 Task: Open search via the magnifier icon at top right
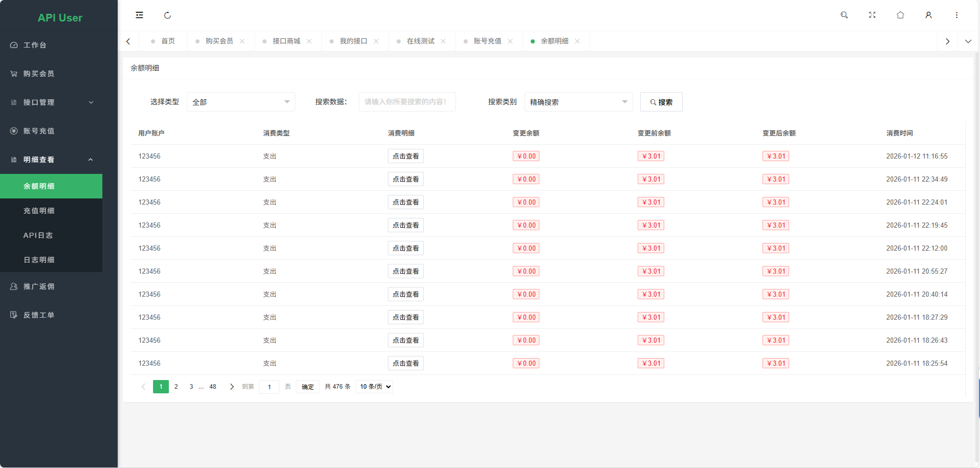(844, 15)
